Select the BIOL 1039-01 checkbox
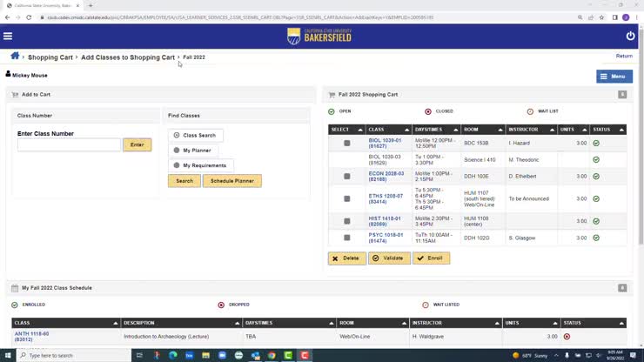 pos(347,143)
